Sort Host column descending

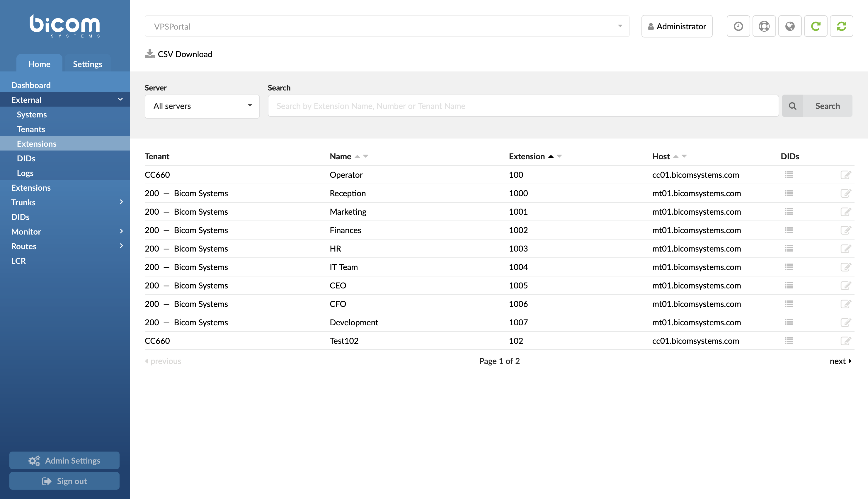click(x=684, y=156)
